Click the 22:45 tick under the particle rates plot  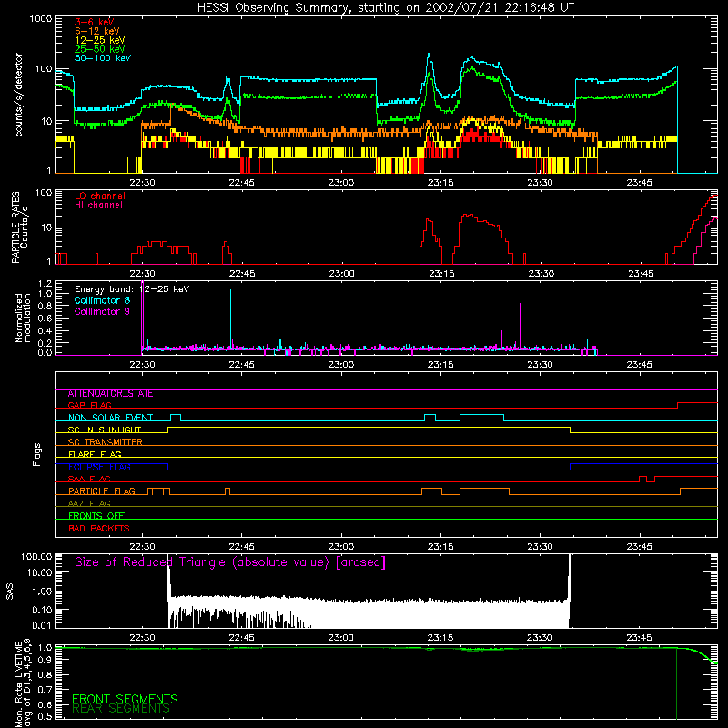[x=242, y=274]
